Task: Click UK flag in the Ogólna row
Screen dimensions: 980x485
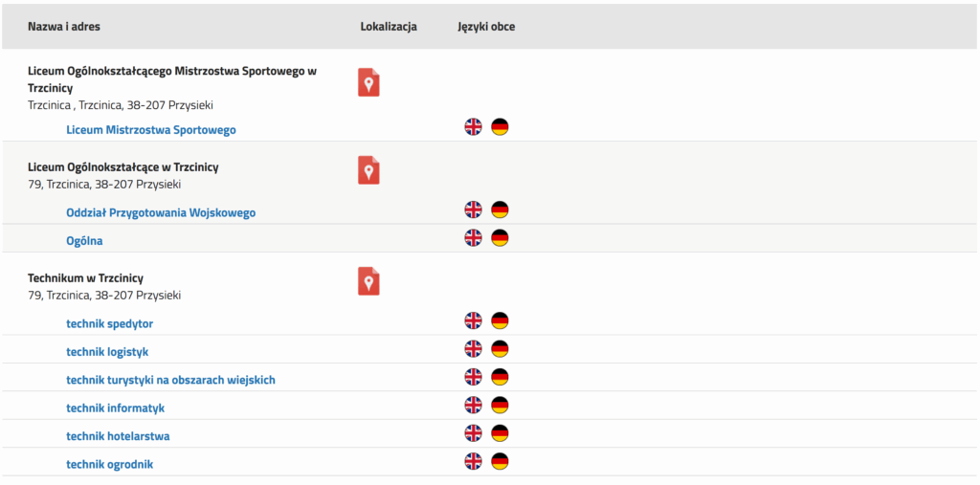Action: (x=473, y=237)
